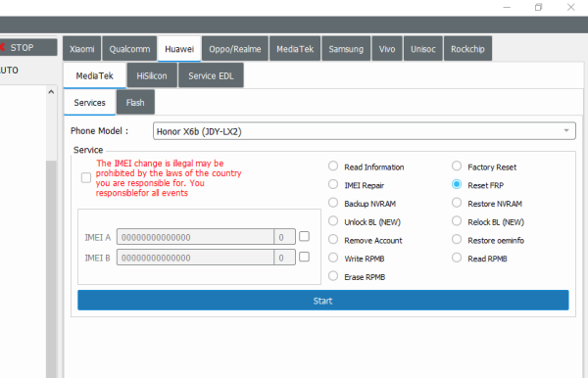This screenshot has height=378, width=588.
Task: Open the Rockchip tab
Action: (467, 49)
